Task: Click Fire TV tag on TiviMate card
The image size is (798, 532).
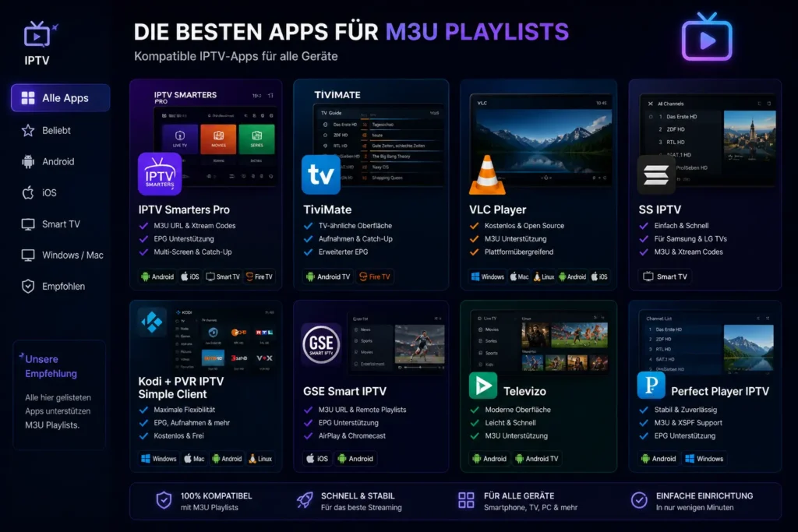Action: tap(375, 277)
